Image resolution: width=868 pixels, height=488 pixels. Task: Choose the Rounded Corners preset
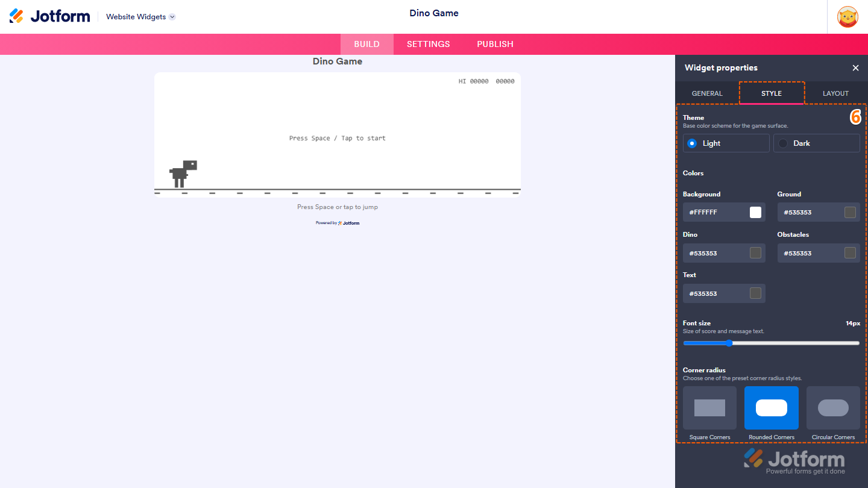[x=772, y=408]
